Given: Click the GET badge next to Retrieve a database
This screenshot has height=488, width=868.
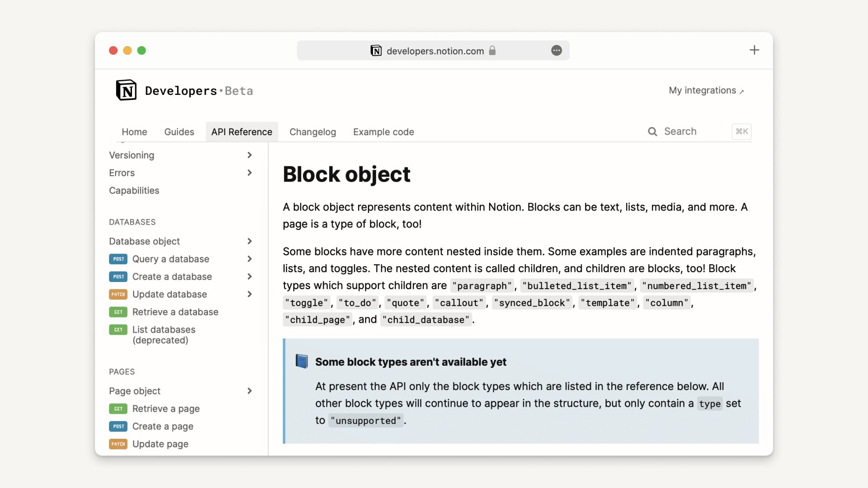Looking at the screenshot, I should click(x=118, y=312).
